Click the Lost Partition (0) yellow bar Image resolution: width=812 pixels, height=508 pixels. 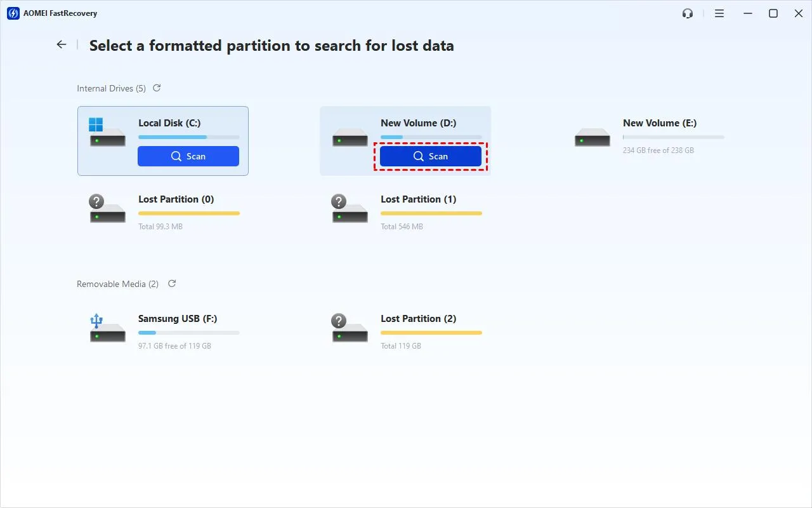point(189,213)
